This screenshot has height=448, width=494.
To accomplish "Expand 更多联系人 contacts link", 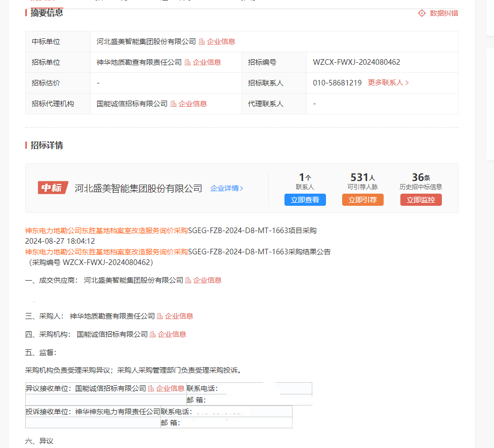I will 388,83.
